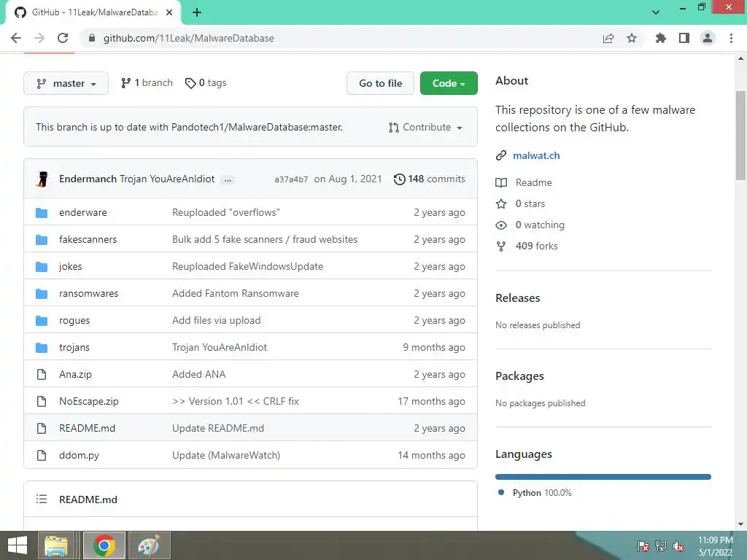This screenshot has width=747, height=560.
Task: Open commit 'Added Fantom Ransomware'
Action: coord(236,294)
